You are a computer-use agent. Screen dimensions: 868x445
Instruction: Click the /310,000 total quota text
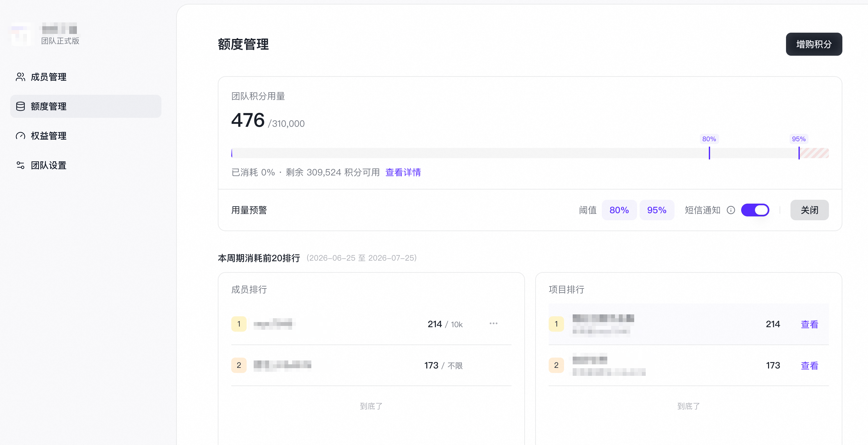pyautogui.click(x=286, y=124)
